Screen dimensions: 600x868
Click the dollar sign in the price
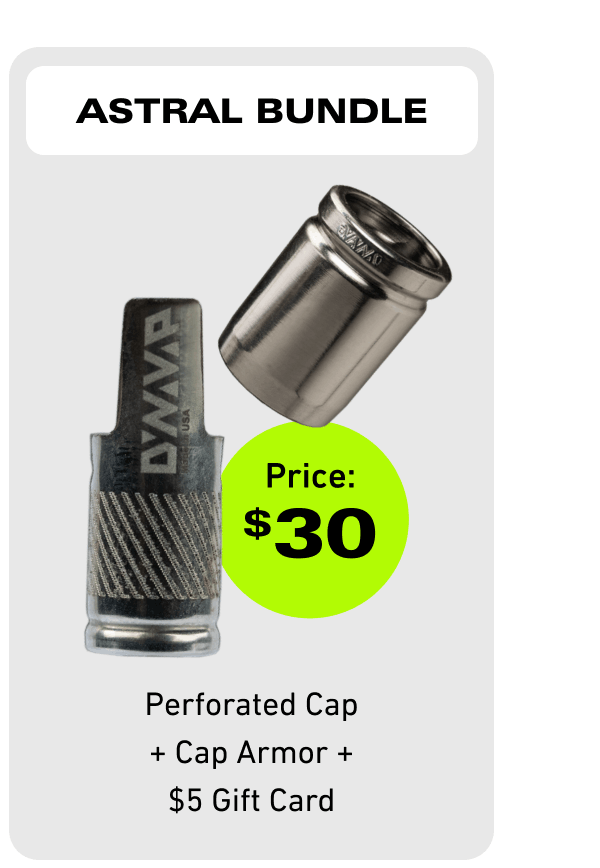(x=257, y=523)
